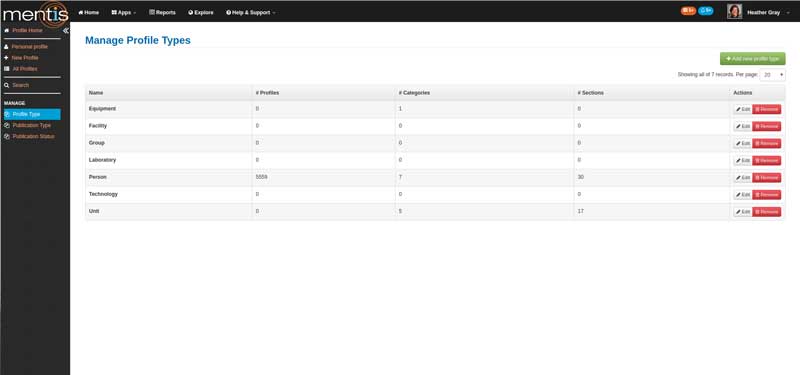Click Heather Gray's avatar picture
800x375 pixels.
pyautogui.click(x=734, y=12)
